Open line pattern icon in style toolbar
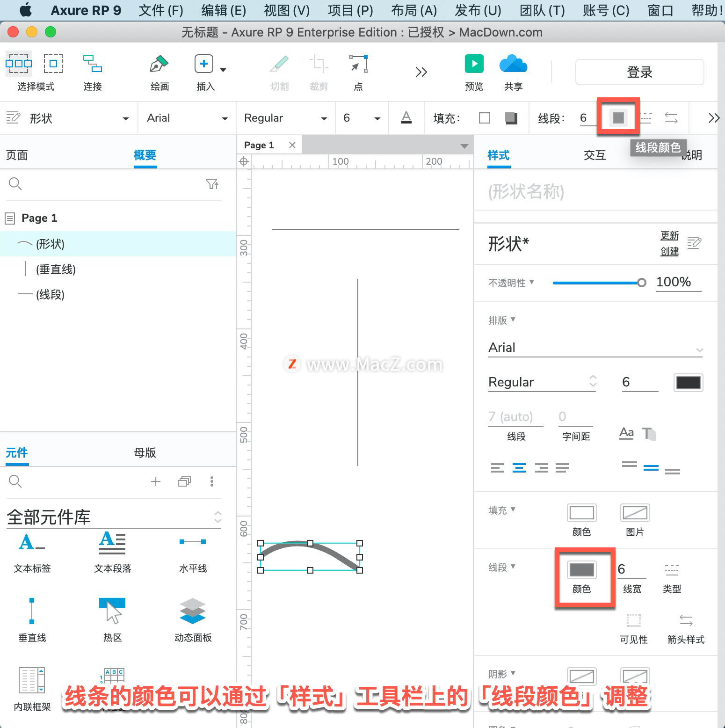This screenshot has width=725, height=728. point(646,117)
